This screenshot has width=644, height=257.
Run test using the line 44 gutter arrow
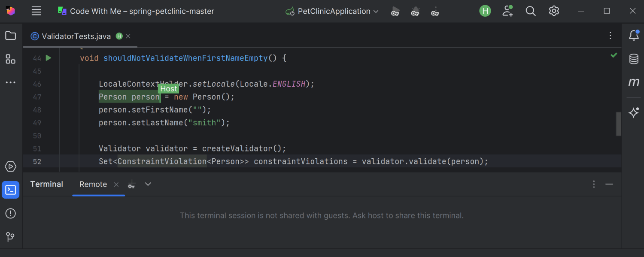49,58
